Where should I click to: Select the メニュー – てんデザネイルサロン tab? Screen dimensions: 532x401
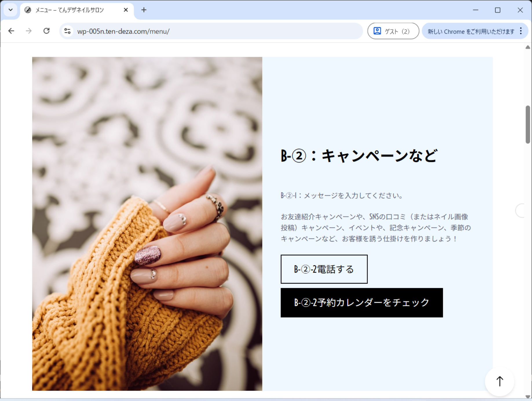pyautogui.click(x=70, y=10)
